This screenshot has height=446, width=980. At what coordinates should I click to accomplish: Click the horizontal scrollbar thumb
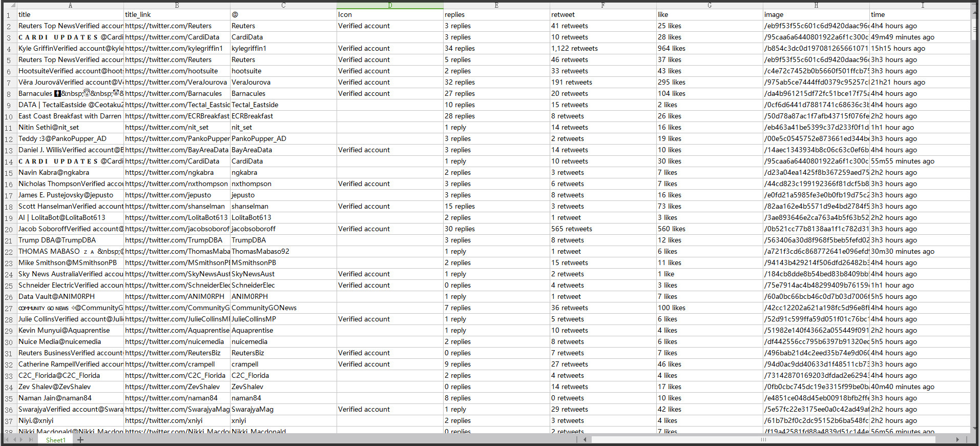click(763, 439)
